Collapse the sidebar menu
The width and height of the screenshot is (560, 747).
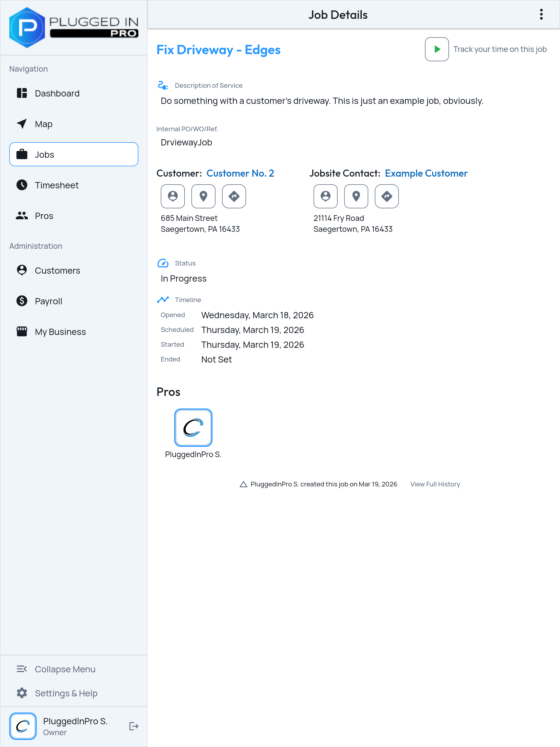[74, 669]
